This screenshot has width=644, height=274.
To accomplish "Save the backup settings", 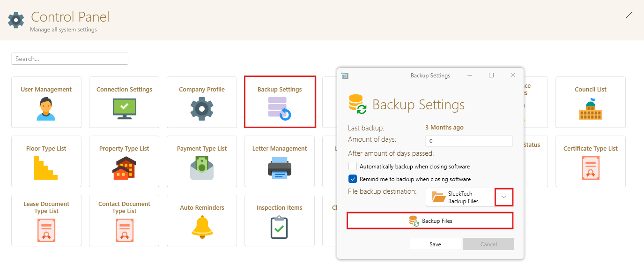I will [x=435, y=244].
